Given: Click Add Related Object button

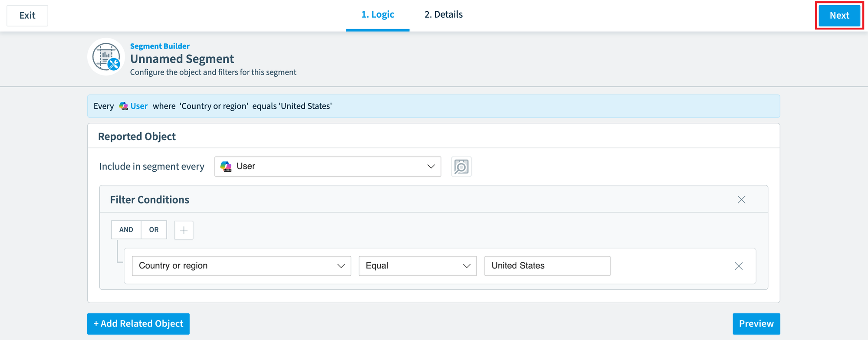Looking at the screenshot, I should click(x=138, y=324).
